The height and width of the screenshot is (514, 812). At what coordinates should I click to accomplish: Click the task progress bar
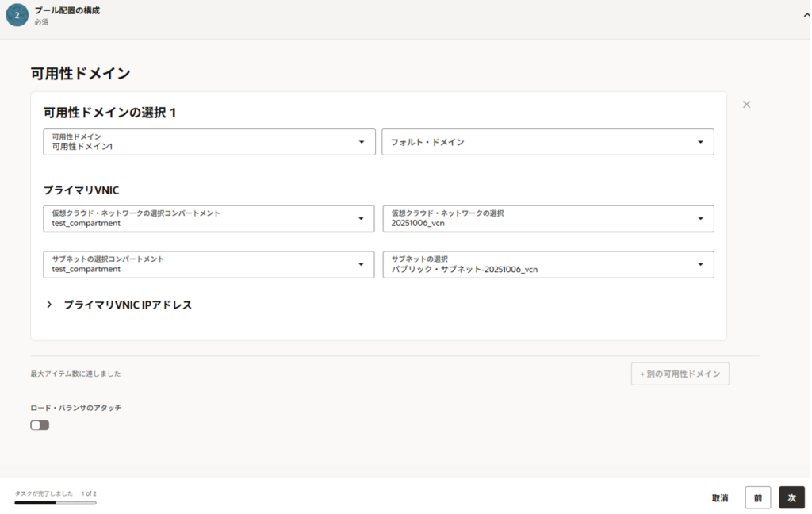pyautogui.click(x=56, y=503)
